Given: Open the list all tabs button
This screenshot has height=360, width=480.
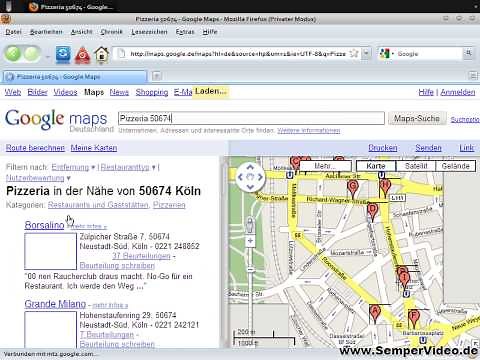Looking at the screenshot, I should [473, 76].
